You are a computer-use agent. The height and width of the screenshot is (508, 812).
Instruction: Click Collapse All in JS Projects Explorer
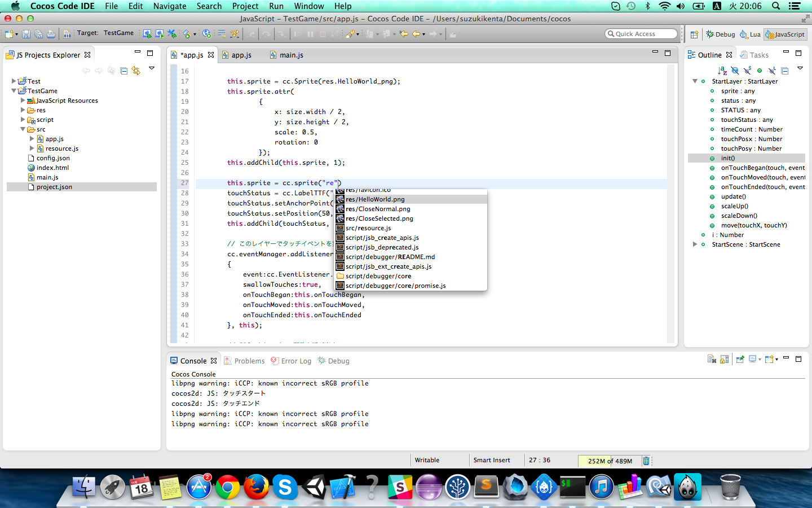click(x=123, y=71)
